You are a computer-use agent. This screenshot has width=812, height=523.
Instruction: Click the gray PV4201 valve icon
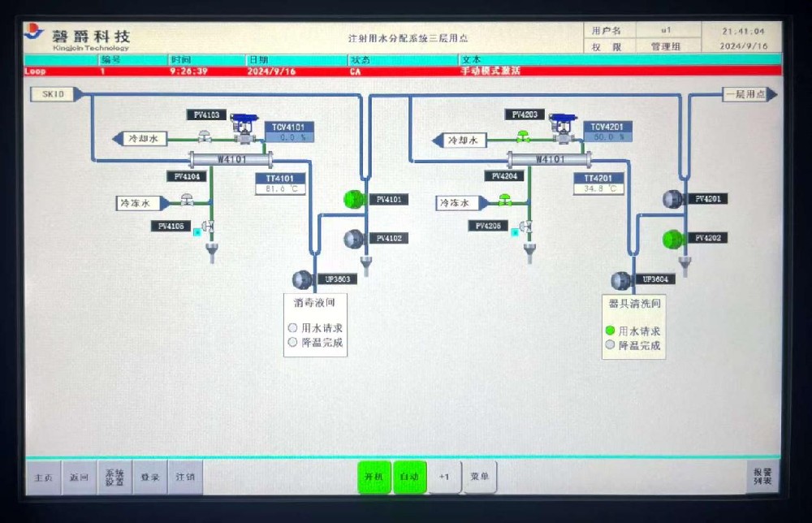[672, 199]
